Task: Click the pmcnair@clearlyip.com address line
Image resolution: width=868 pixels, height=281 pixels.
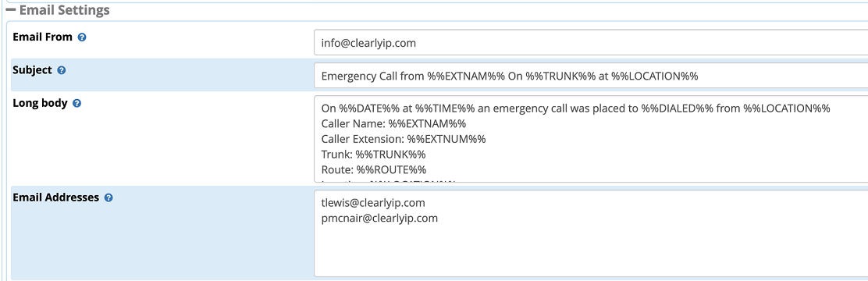Action: pos(379,218)
